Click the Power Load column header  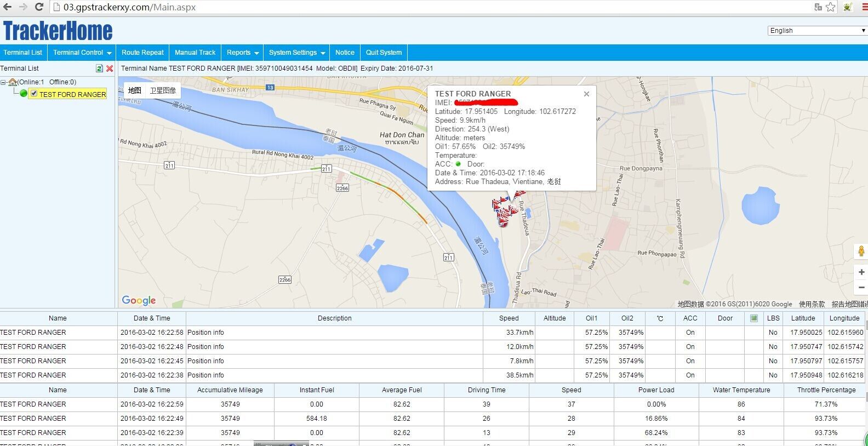tap(656, 390)
